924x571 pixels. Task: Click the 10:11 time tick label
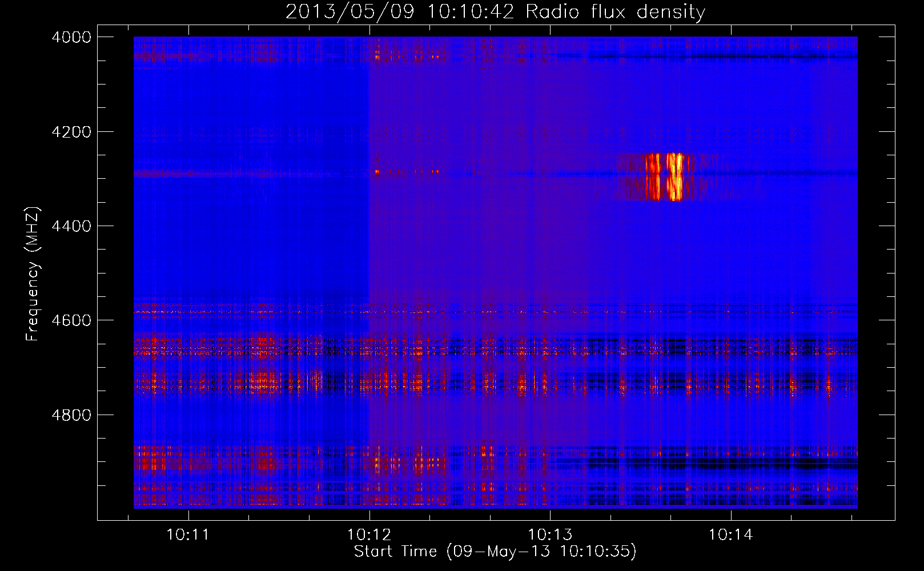pos(188,535)
